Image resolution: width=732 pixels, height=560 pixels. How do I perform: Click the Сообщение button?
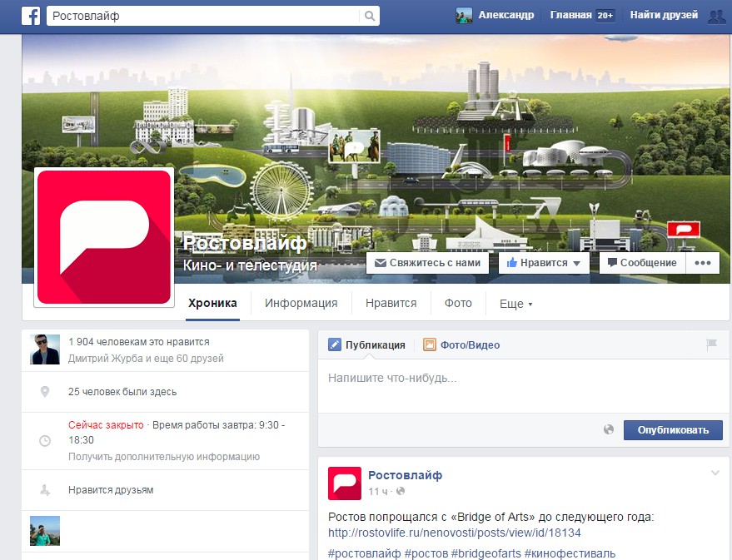pyautogui.click(x=642, y=263)
